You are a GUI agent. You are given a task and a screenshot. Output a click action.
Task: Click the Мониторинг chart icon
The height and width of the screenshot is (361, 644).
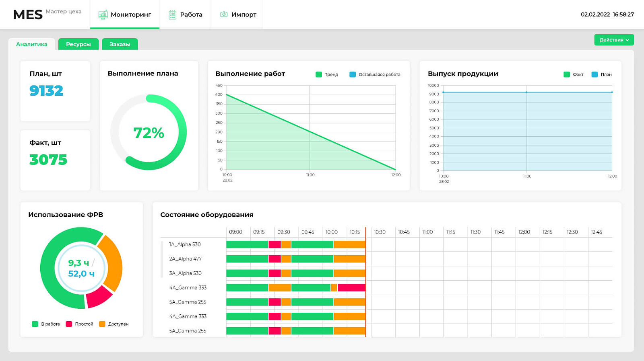103,14
